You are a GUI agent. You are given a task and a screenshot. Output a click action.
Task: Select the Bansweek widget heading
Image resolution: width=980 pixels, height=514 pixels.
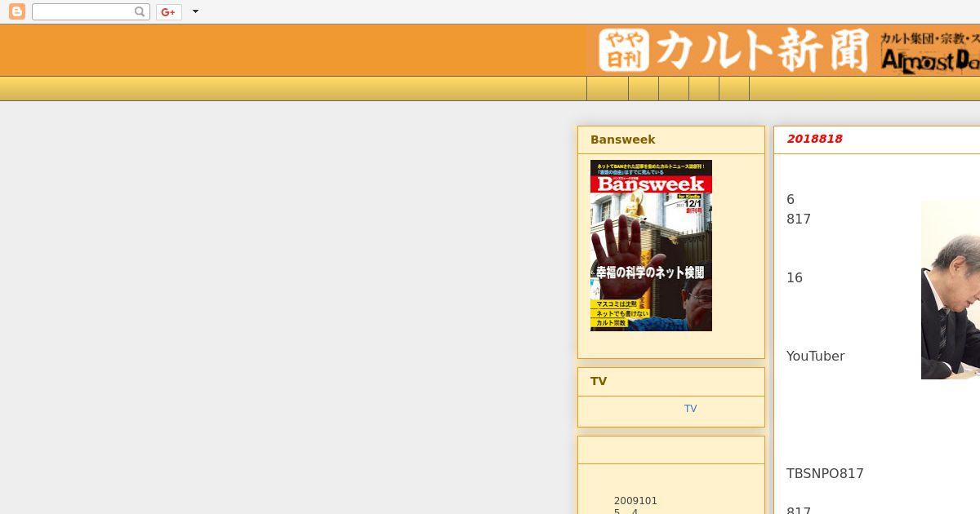click(x=622, y=140)
